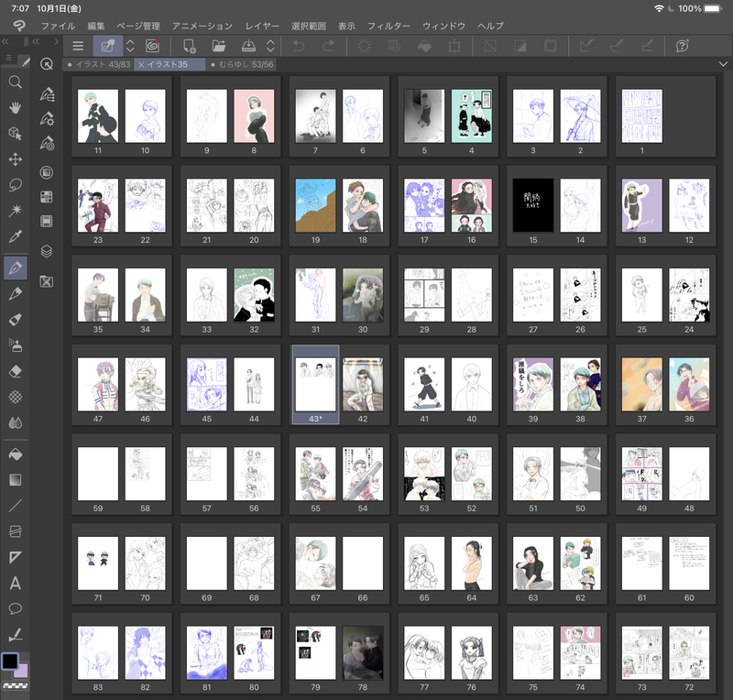The height and width of the screenshot is (700, 733).
Task: Open the Quick Access palette icon
Action: (x=47, y=64)
